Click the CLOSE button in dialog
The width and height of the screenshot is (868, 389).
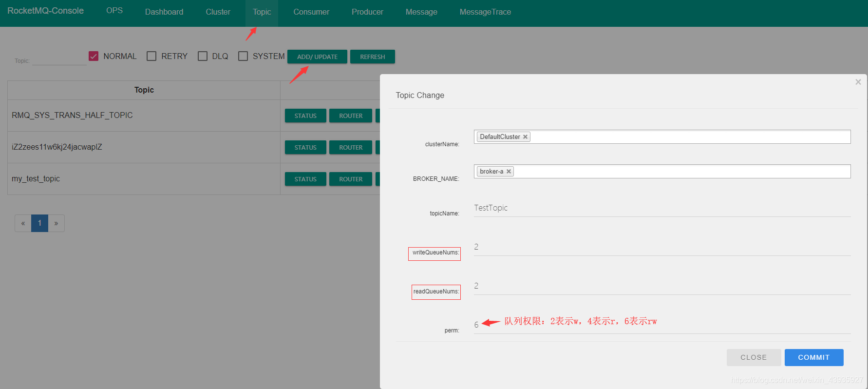click(x=753, y=357)
